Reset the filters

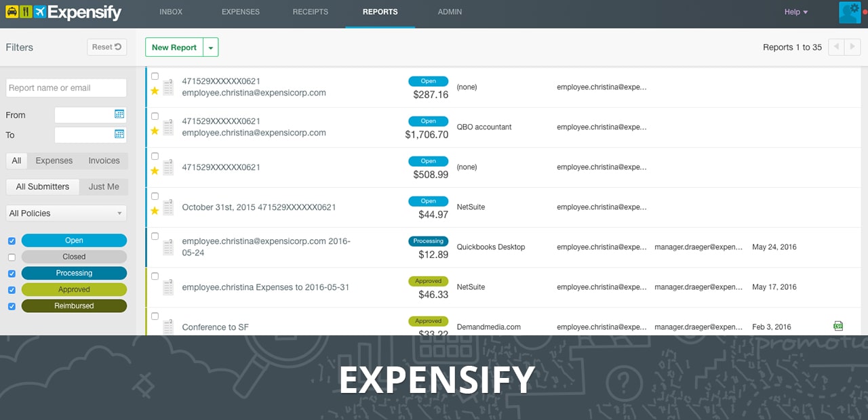[107, 47]
